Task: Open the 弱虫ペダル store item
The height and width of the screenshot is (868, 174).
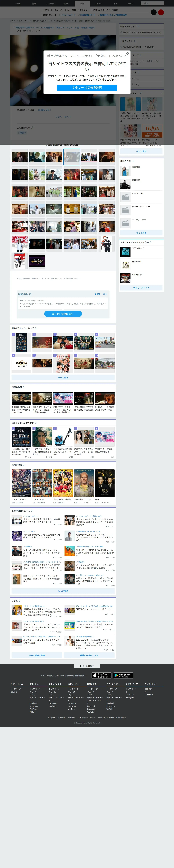Action: coord(141,265)
